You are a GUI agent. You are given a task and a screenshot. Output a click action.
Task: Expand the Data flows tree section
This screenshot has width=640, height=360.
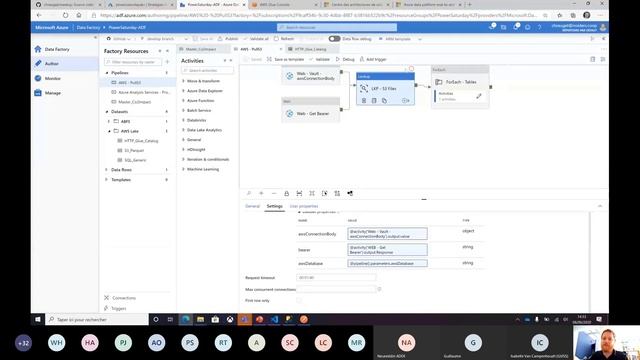coord(107,169)
